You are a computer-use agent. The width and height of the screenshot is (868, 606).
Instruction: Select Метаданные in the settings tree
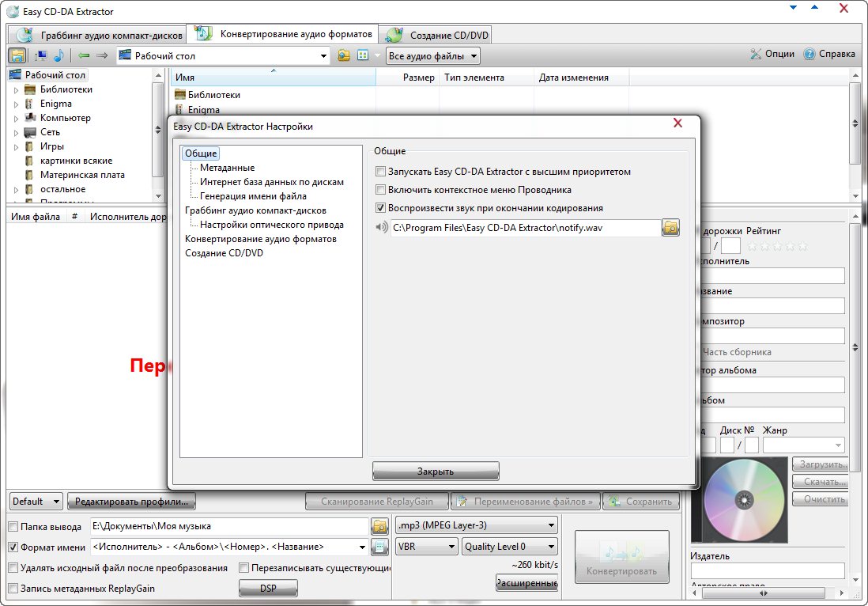pyautogui.click(x=227, y=167)
